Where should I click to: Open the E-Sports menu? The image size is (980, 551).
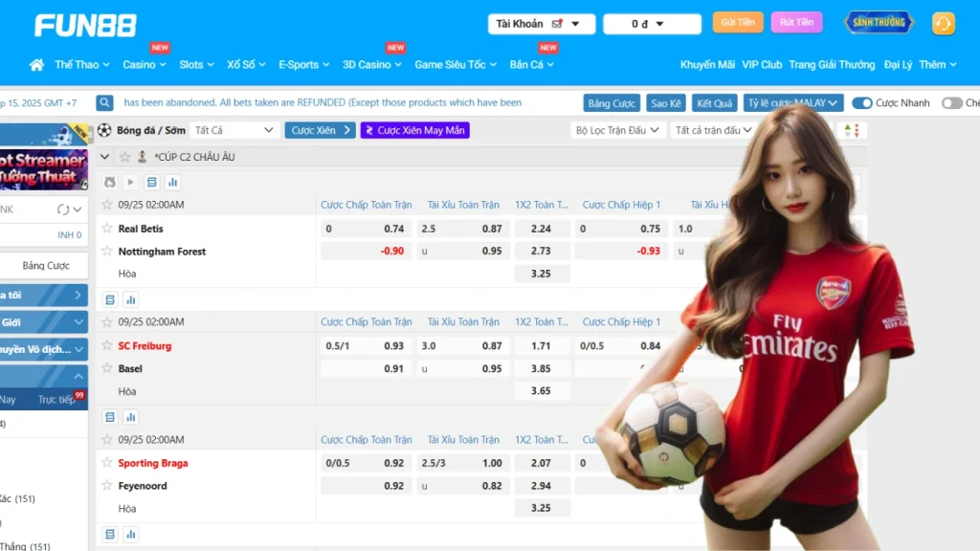point(303,64)
